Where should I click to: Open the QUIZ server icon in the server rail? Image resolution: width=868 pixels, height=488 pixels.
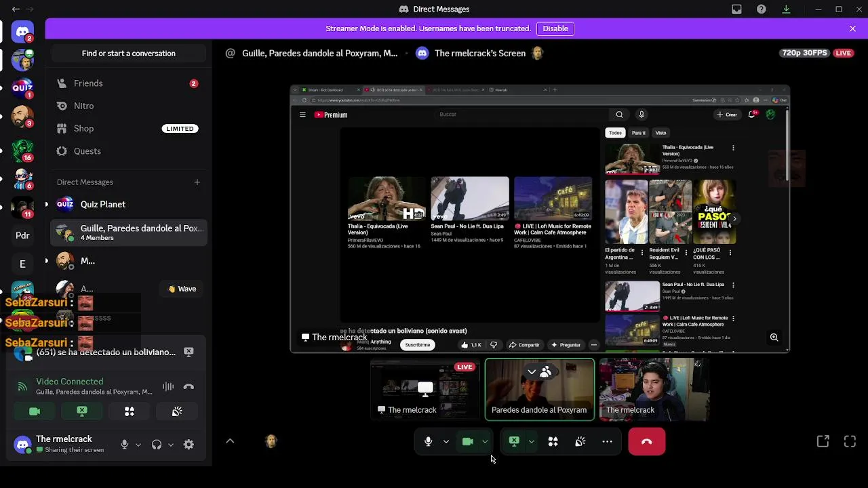coord(22,87)
